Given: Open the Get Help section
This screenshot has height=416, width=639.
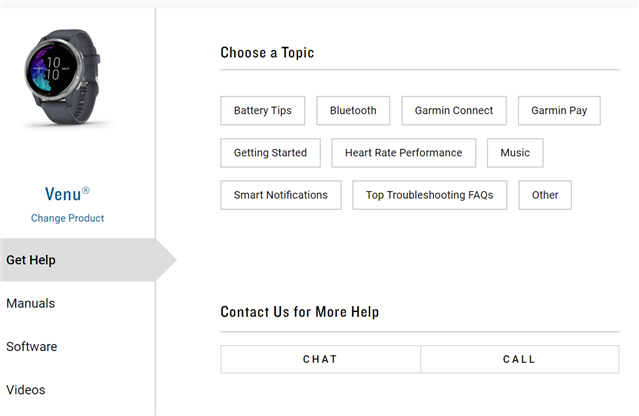Looking at the screenshot, I should [x=31, y=260].
